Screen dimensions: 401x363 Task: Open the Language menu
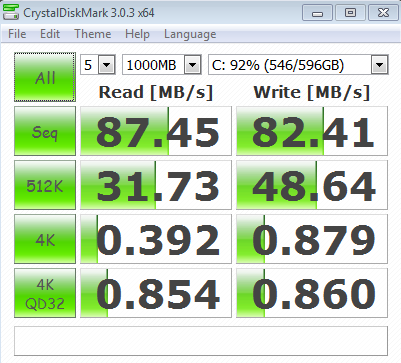pyautogui.click(x=190, y=34)
